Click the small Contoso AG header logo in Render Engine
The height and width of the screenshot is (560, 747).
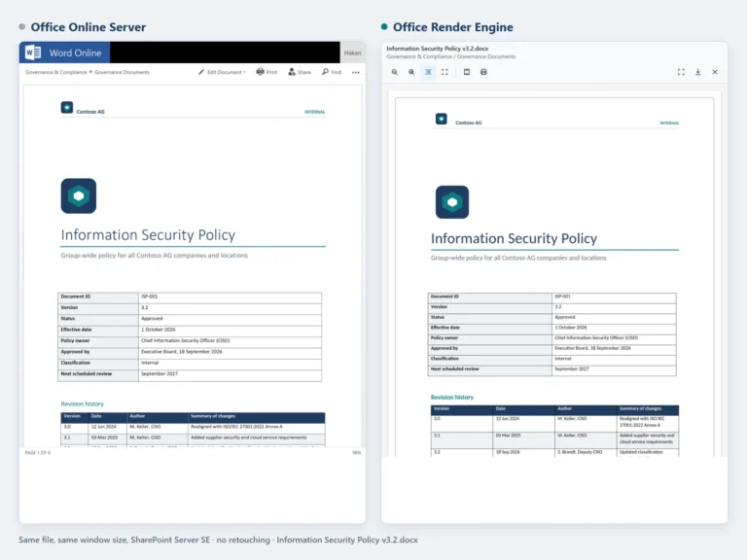[442, 119]
